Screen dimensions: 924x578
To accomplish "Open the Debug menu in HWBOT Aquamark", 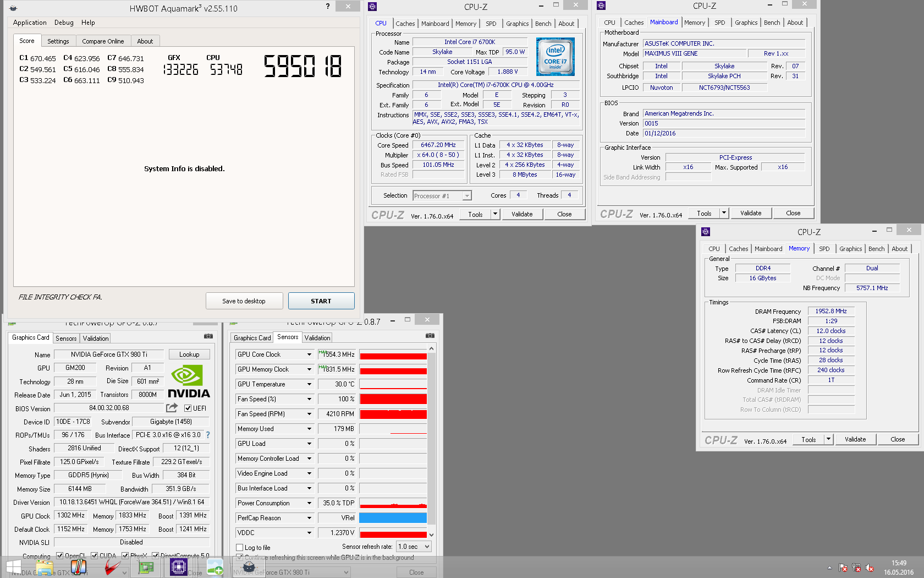I will 64,23.
